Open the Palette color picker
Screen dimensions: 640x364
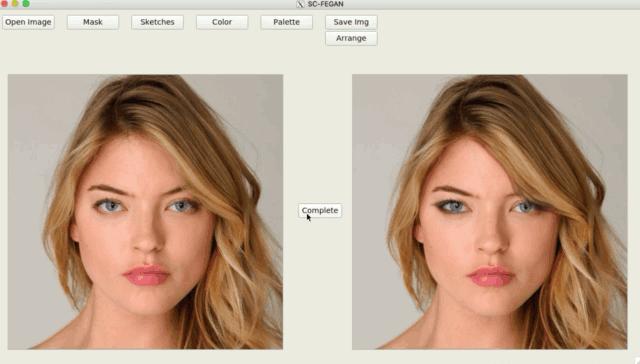(x=286, y=22)
